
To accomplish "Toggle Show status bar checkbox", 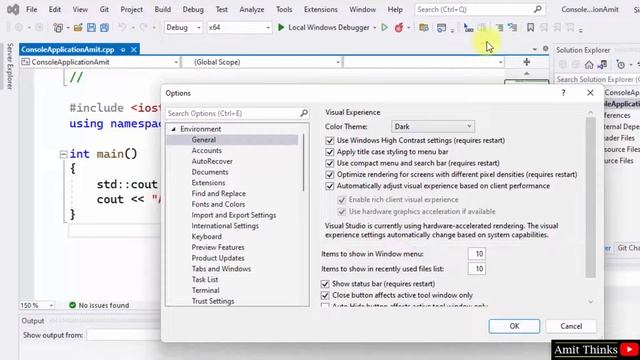I will click(325, 284).
